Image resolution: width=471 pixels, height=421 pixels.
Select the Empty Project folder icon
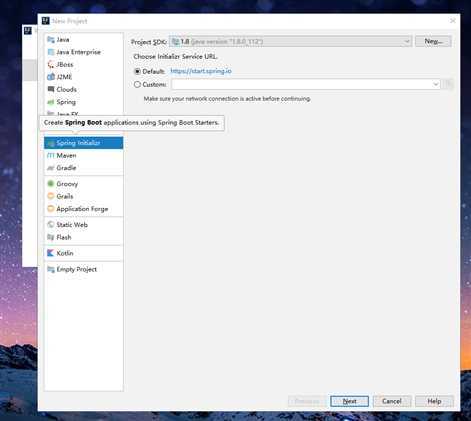tap(51, 269)
